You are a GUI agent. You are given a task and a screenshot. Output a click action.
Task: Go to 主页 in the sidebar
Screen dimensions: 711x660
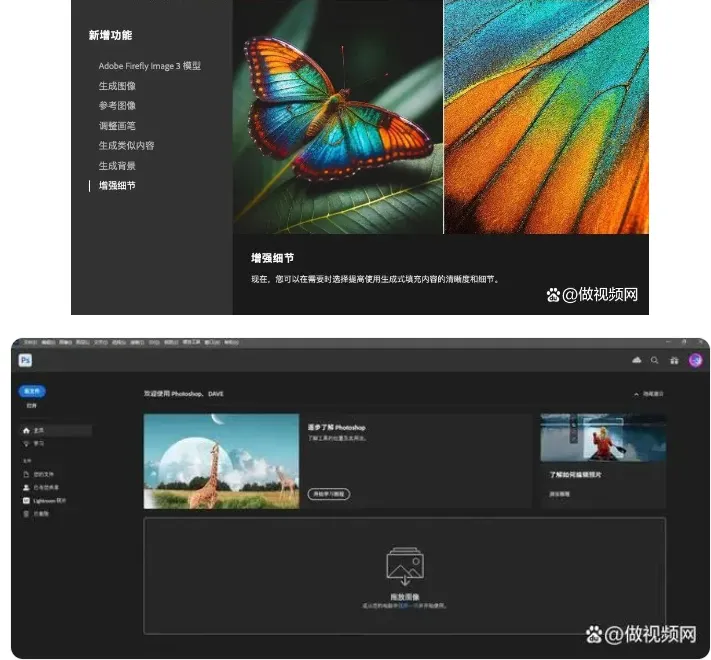point(38,430)
